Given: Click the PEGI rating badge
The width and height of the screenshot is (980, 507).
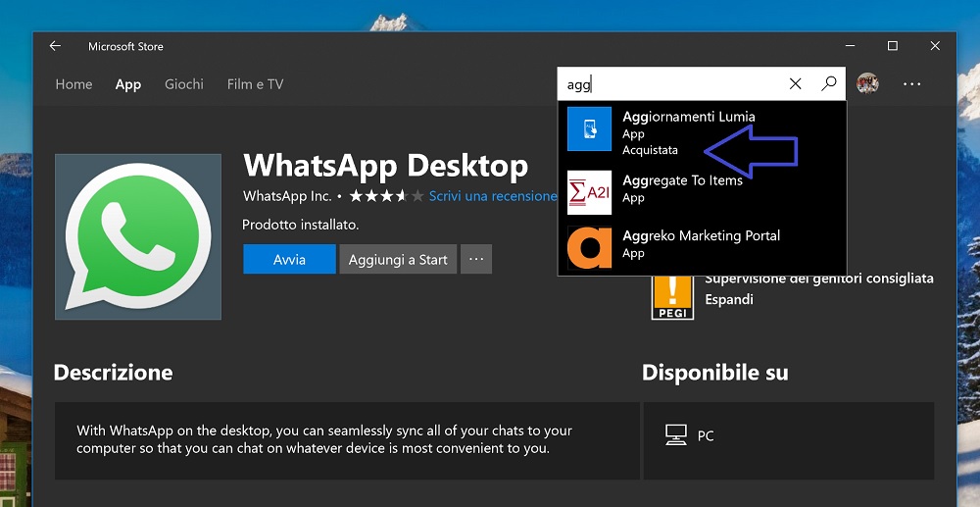Looking at the screenshot, I should 672,297.
